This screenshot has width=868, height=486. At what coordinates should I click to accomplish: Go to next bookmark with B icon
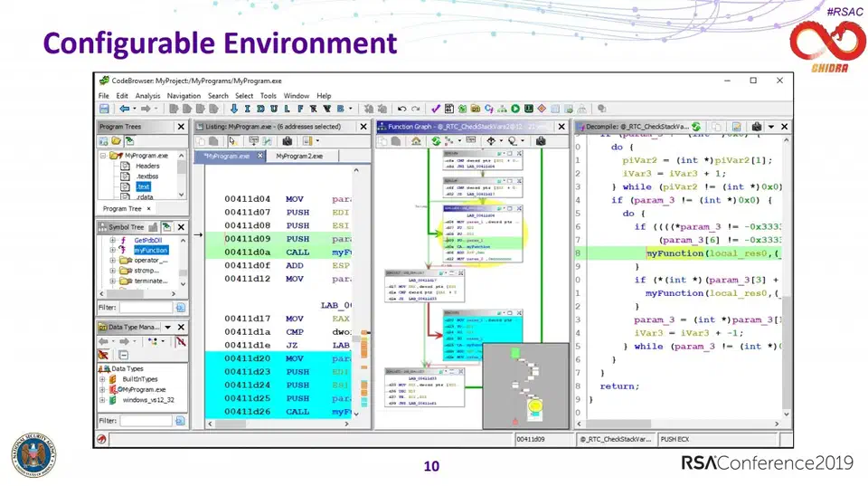coord(341,110)
